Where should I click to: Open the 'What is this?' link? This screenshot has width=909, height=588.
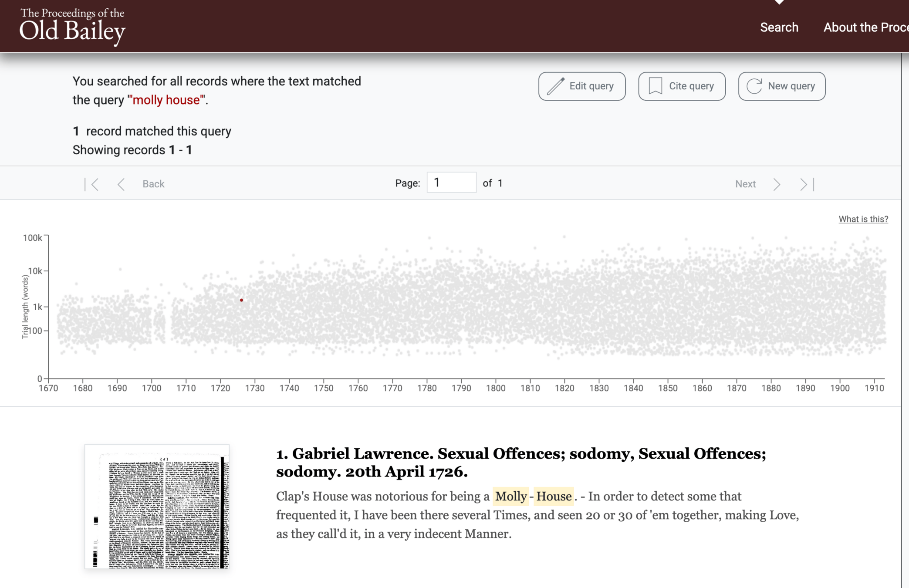point(863,219)
